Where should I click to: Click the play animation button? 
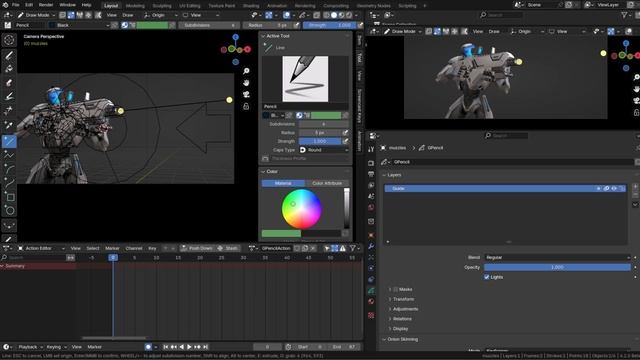(x=189, y=347)
